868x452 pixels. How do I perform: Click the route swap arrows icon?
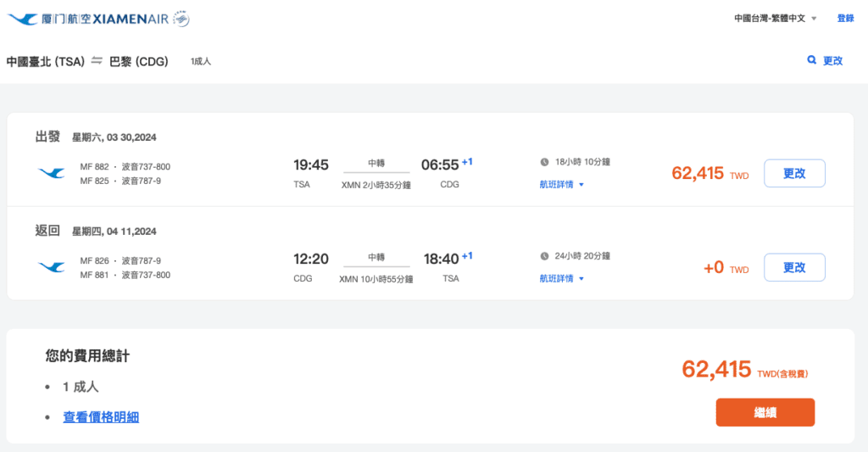97,60
